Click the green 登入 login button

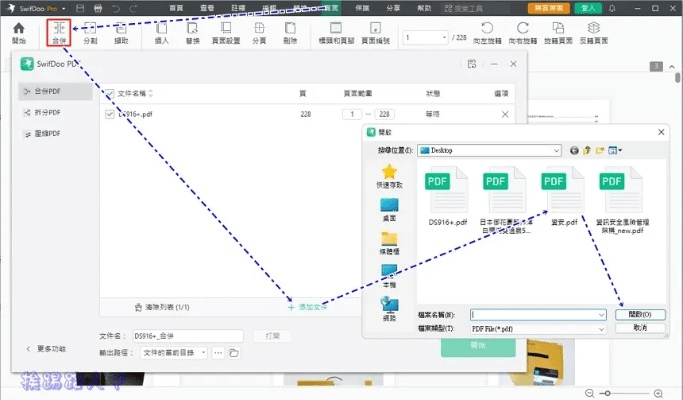pos(588,8)
